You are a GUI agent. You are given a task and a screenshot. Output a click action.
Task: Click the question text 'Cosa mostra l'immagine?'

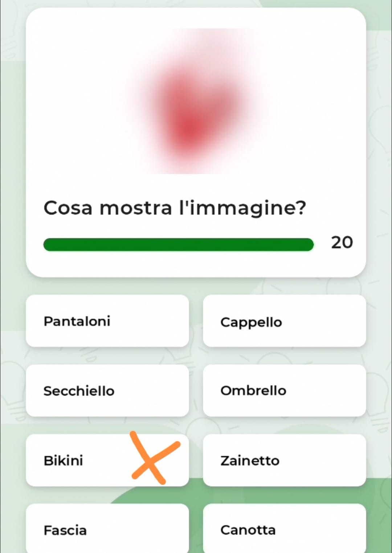175,208
